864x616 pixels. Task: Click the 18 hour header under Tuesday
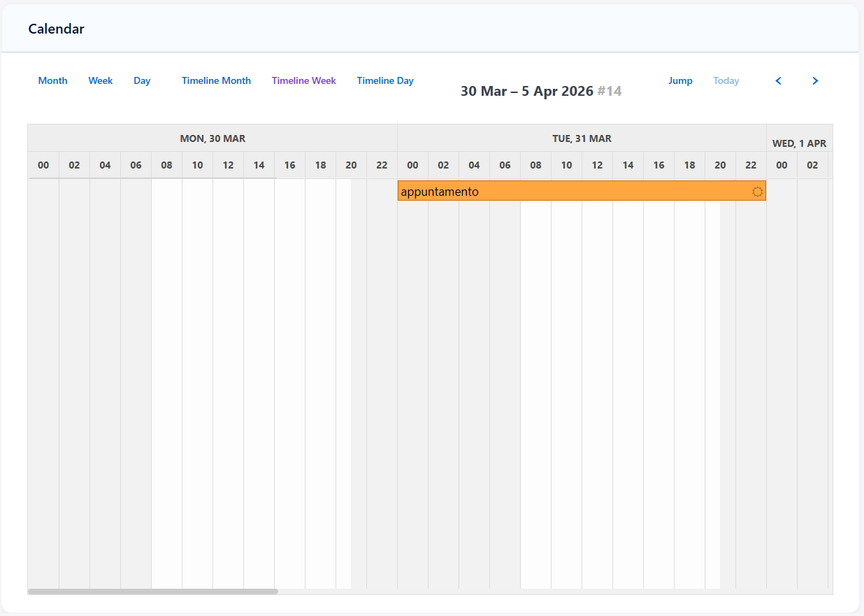click(689, 166)
